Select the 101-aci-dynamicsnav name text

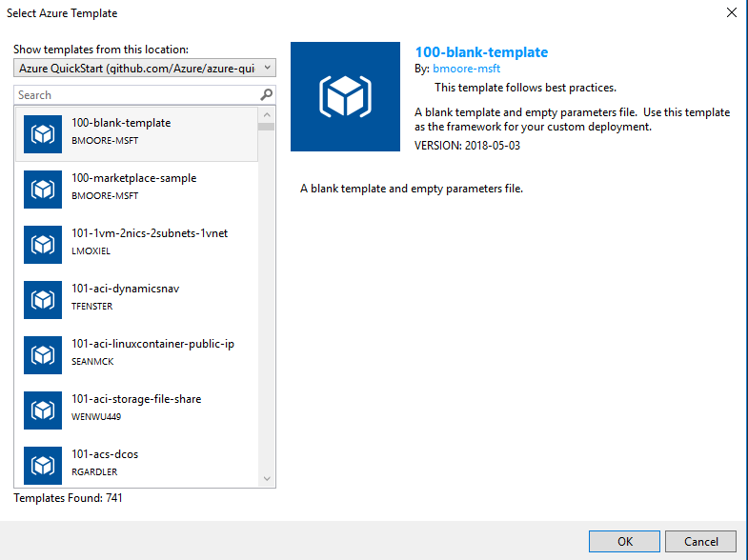click(x=126, y=289)
